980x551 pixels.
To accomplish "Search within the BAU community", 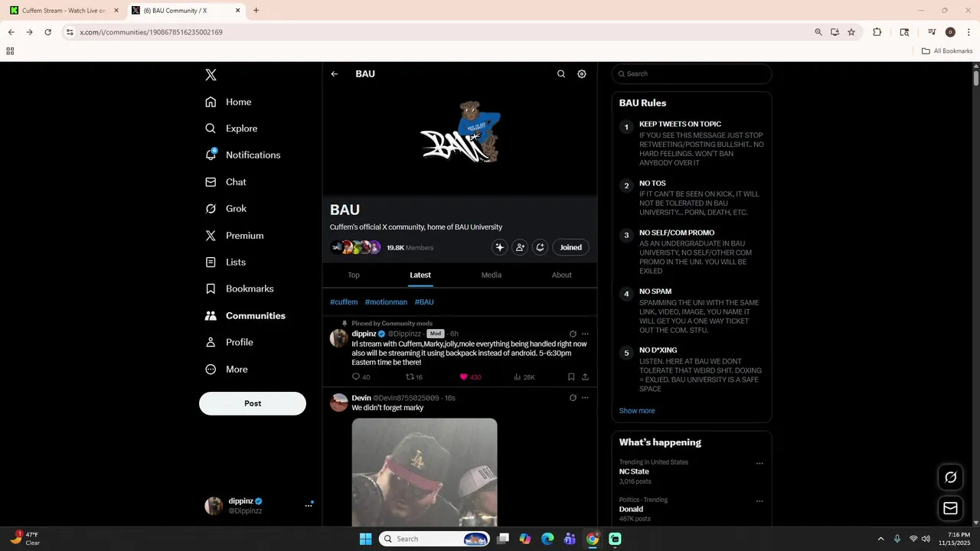I will (561, 74).
